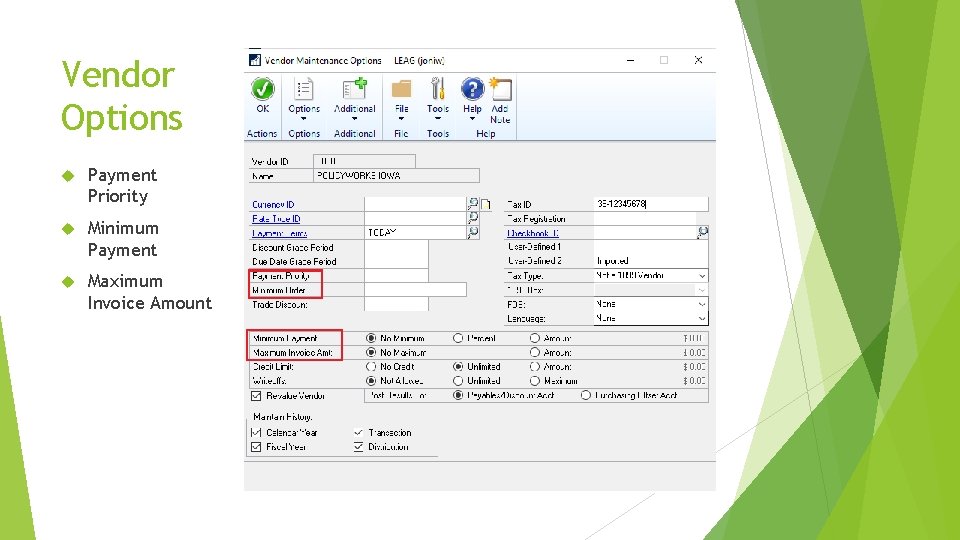The image size is (960, 540).
Task: Click the note icon beside Currency ID
Action: pyautogui.click(x=486, y=204)
